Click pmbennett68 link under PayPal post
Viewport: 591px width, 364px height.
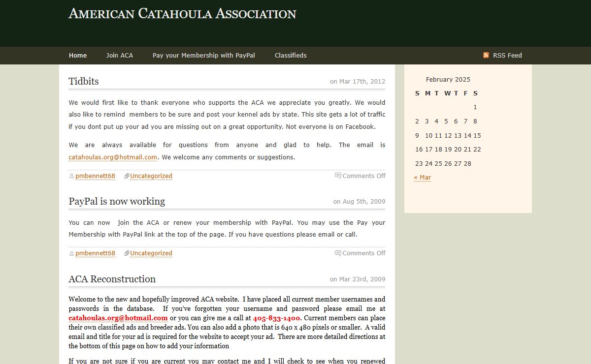pyautogui.click(x=95, y=253)
